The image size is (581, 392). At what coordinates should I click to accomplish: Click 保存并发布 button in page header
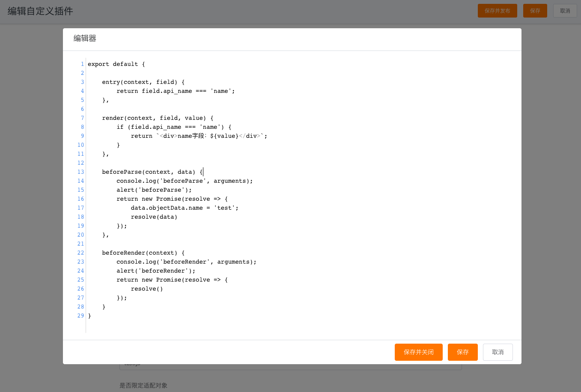click(497, 11)
